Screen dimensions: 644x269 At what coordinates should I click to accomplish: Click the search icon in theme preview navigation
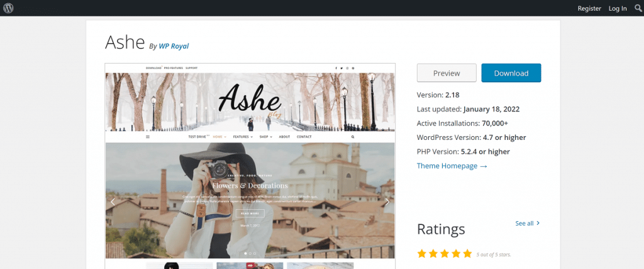coord(353,137)
